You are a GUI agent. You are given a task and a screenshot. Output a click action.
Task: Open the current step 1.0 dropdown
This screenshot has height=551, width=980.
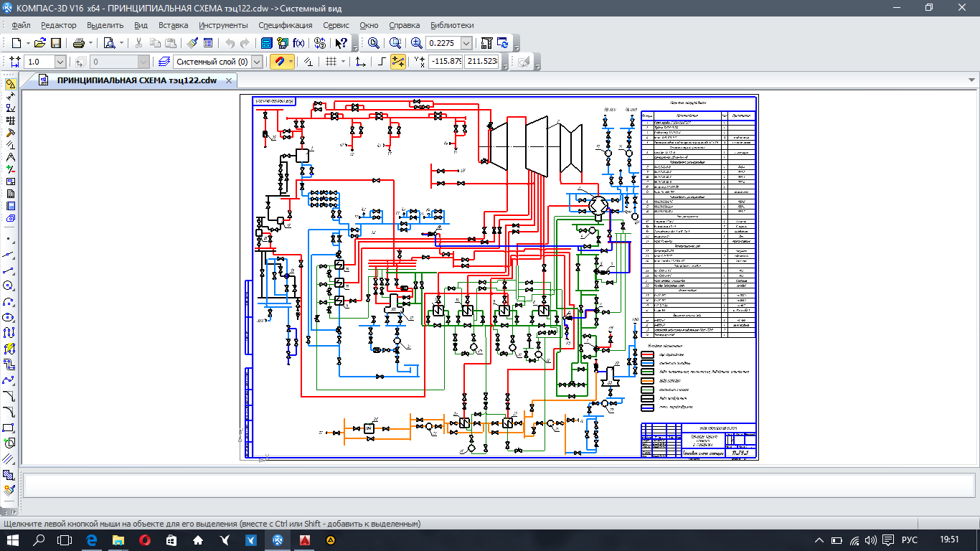coord(60,62)
